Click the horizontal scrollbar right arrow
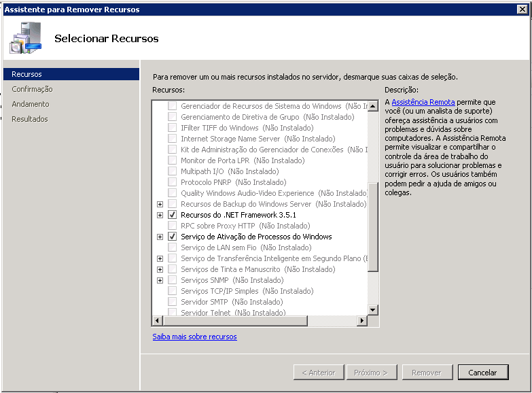The height and width of the screenshot is (393, 532). coord(362,320)
